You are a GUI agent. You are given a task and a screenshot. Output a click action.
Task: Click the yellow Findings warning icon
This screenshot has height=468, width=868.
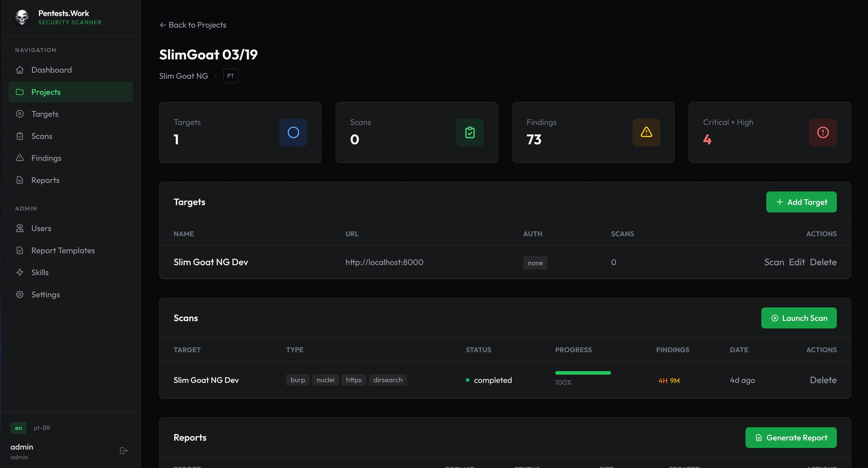click(x=646, y=132)
